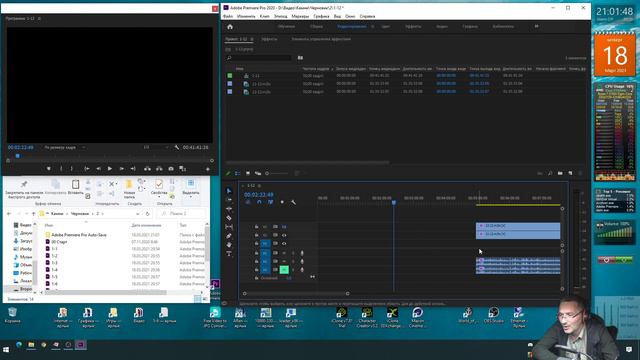Open the Clip menu in Premiere
Viewport: 640px width, 360px height.
264,16
